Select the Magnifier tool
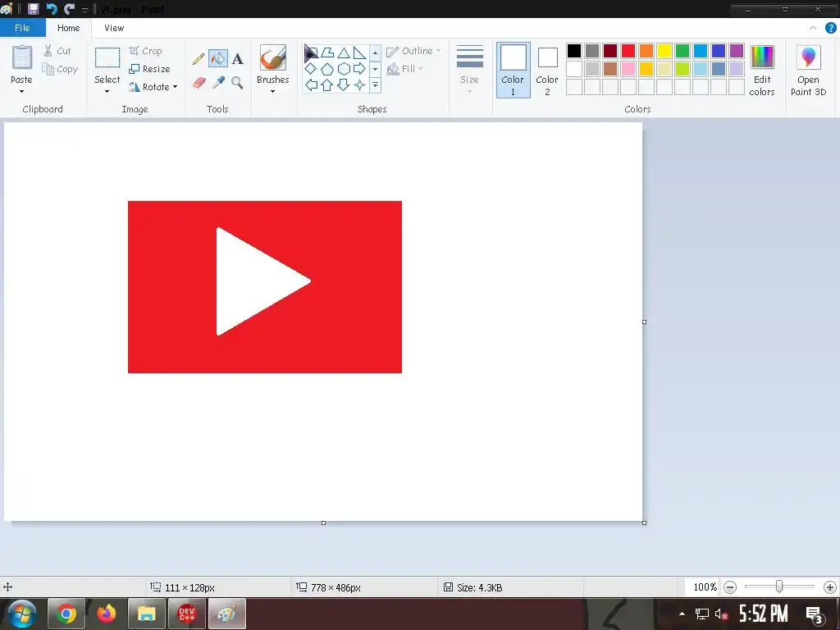The height and width of the screenshot is (630, 840). point(237,83)
